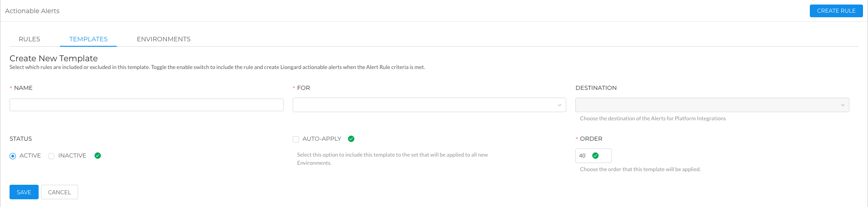Click green checkmark icon beside Auto-Apply
Screen dimensions: 868x207
[351, 139]
